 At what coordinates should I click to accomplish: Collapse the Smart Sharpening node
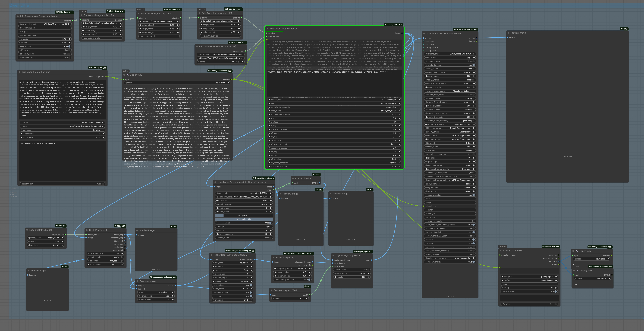click(x=274, y=258)
